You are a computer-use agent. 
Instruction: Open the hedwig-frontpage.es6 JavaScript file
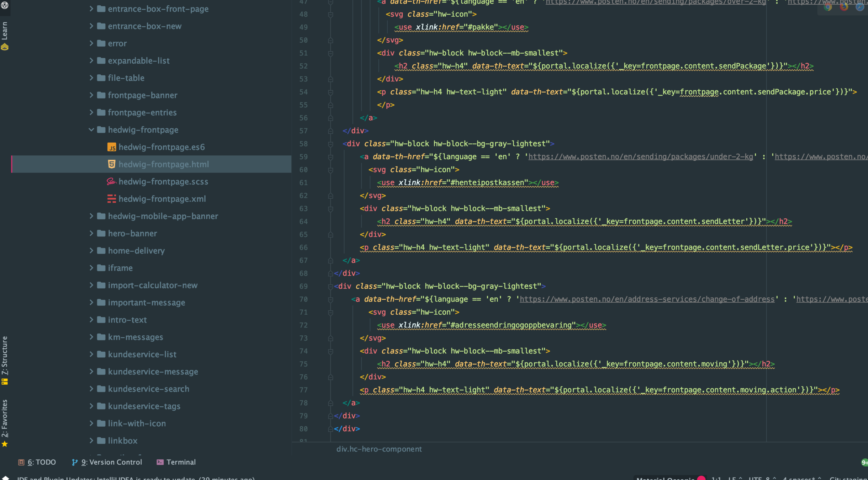click(161, 147)
